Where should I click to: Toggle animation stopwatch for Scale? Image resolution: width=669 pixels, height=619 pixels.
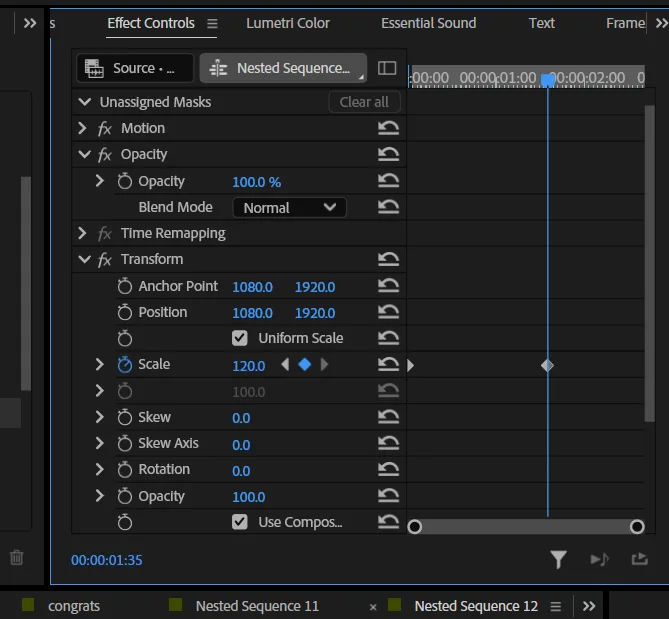point(125,365)
